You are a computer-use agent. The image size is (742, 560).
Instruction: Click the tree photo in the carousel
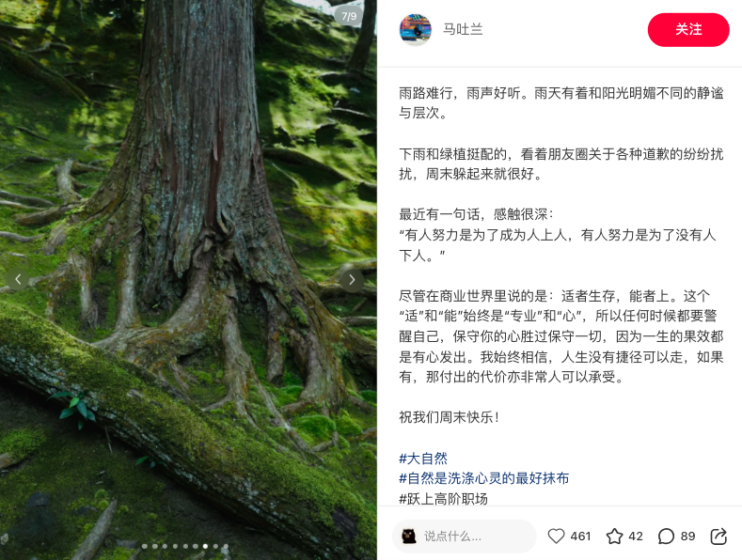coord(188,280)
